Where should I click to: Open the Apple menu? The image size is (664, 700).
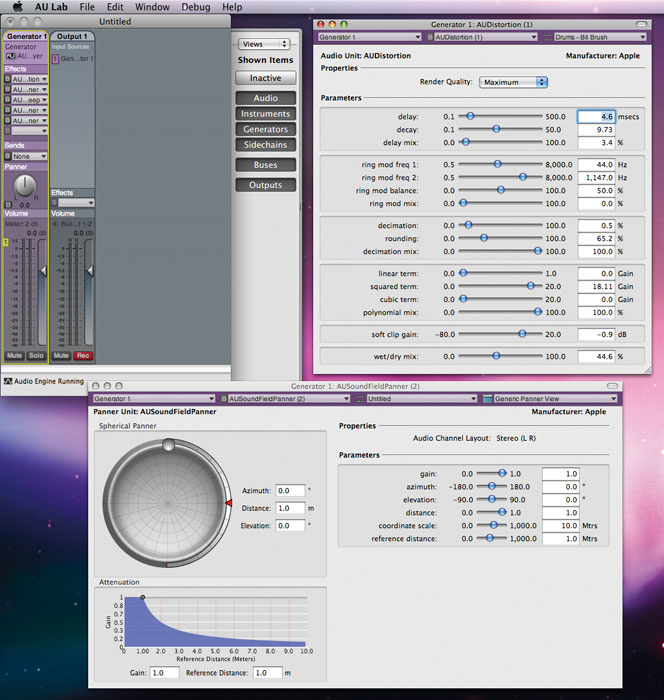click(17, 7)
